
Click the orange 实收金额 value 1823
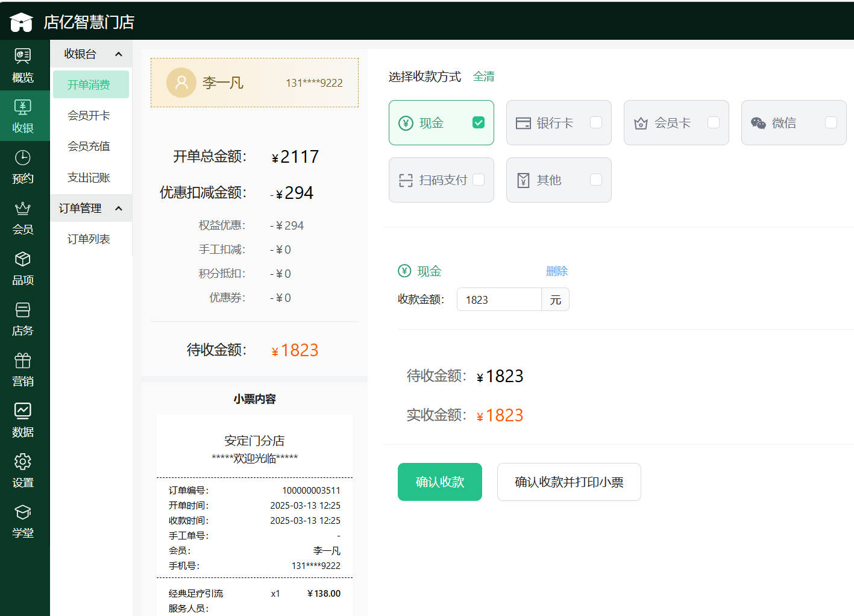pyautogui.click(x=500, y=415)
